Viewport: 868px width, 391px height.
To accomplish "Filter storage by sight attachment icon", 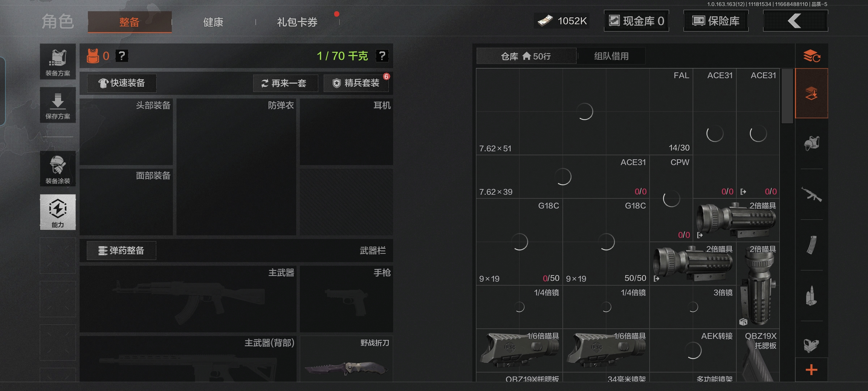I will (812, 345).
